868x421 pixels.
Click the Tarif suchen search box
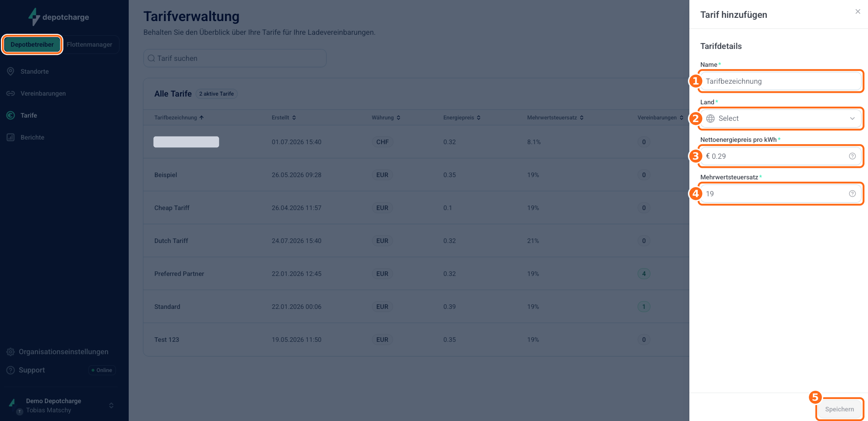[235, 58]
